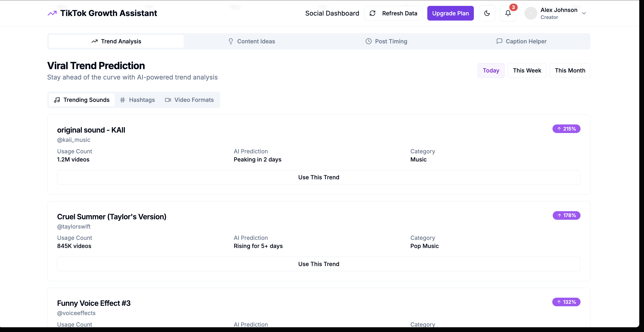
Task: Open the Video Formats sub-tab
Action: (189, 100)
